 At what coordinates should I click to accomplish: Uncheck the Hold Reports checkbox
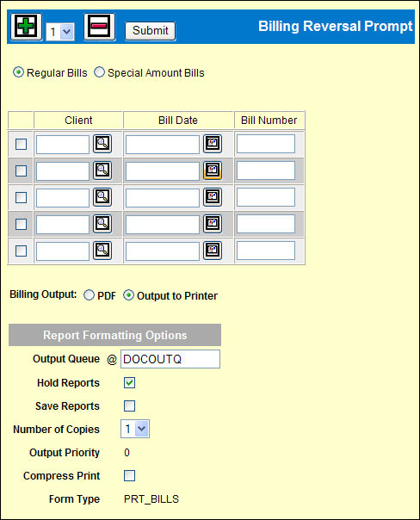point(129,383)
